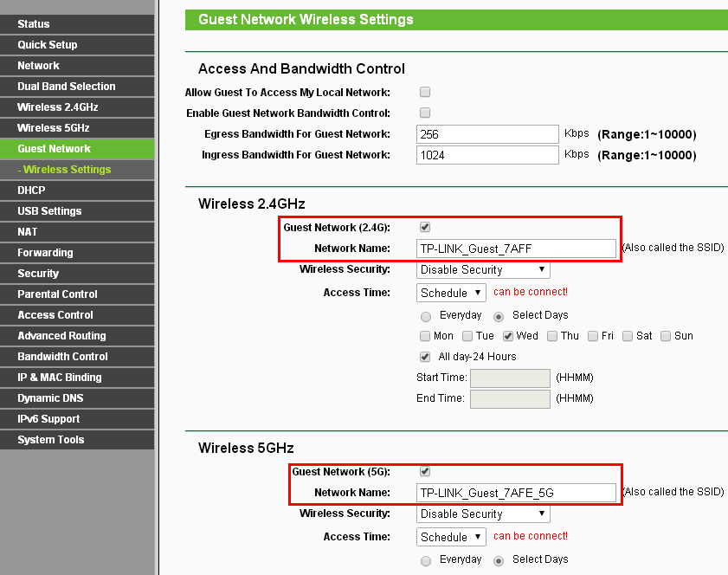
Task: Expand the 5GHz Wireless Security dropdown
Action: coord(483,514)
